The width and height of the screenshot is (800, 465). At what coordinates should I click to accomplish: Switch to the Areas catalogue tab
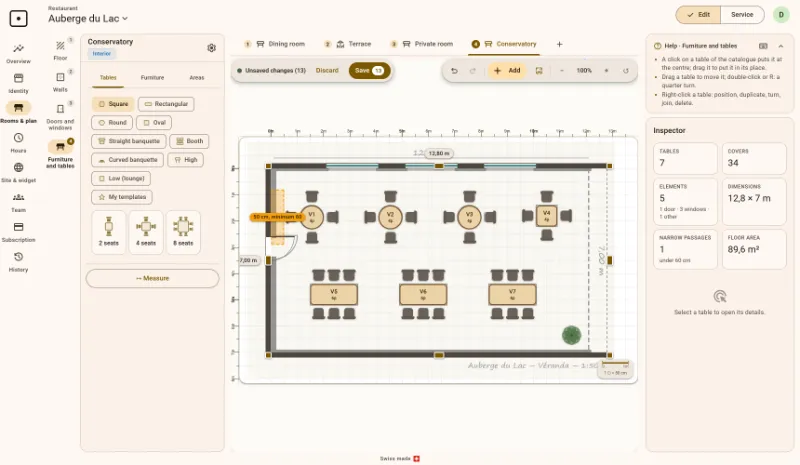[x=197, y=78]
